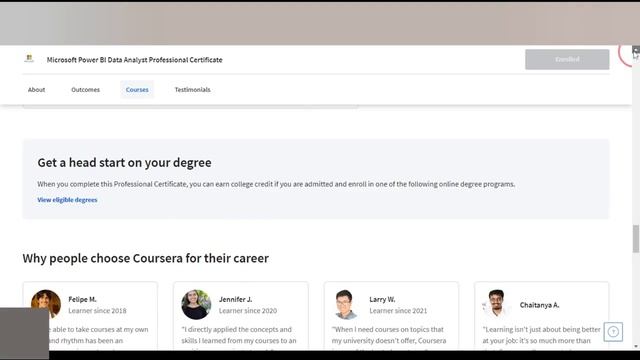Select the Courses tab
This screenshot has width=640, height=360.
pos(137,89)
